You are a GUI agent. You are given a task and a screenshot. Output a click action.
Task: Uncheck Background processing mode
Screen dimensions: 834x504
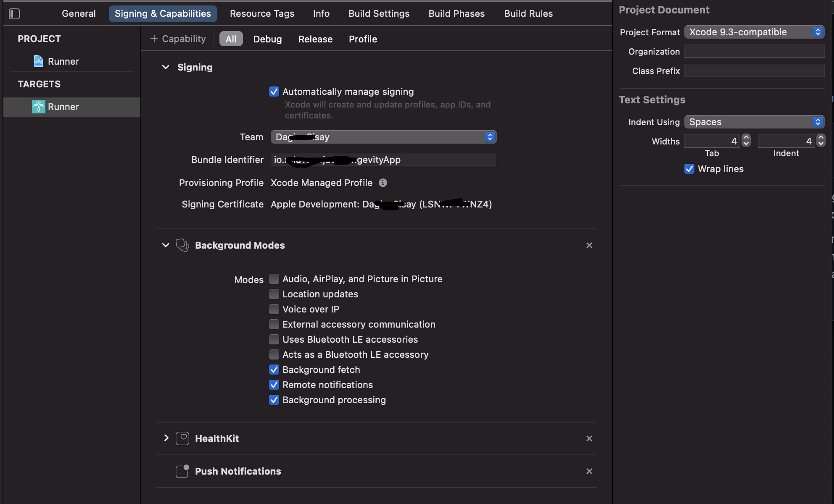274,400
